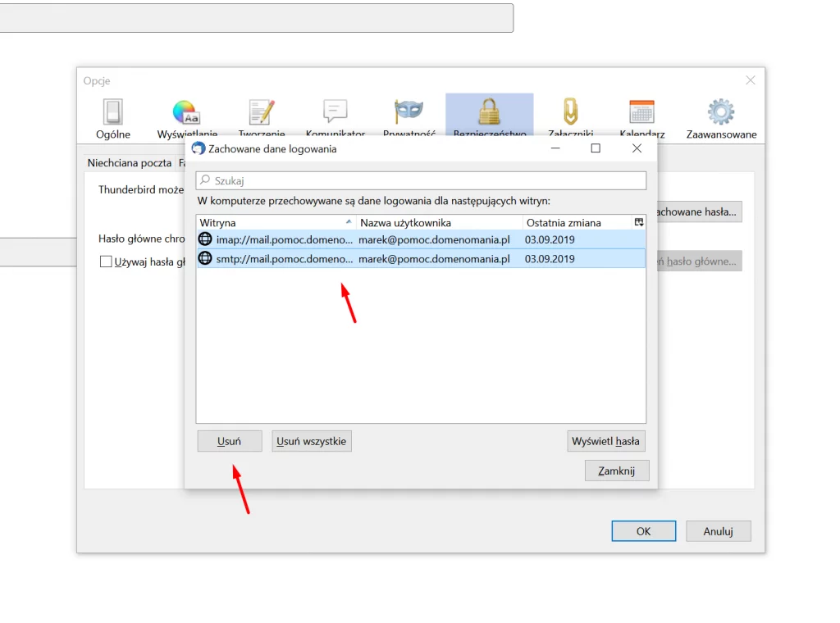The width and height of the screenshot is (840, 623).
Task: Open the Zaawansowane gear options icon
Action: [x=721, y=111]
